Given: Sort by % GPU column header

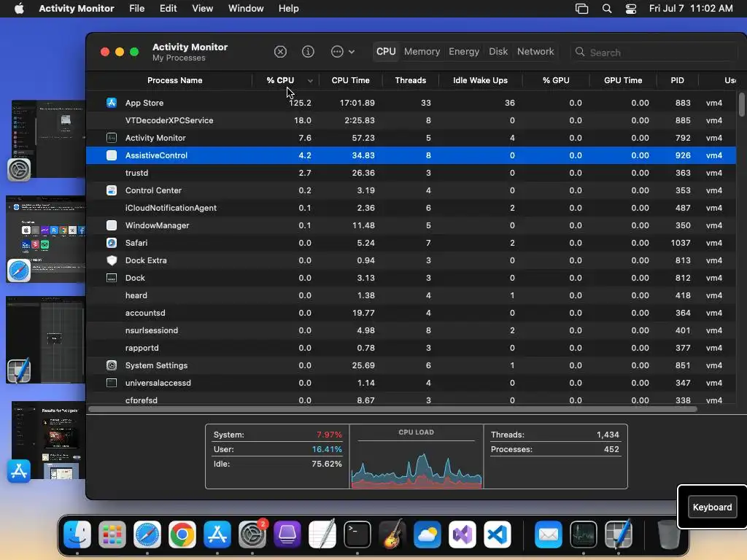Looking at the screenshot, I should tap(556, 80).
